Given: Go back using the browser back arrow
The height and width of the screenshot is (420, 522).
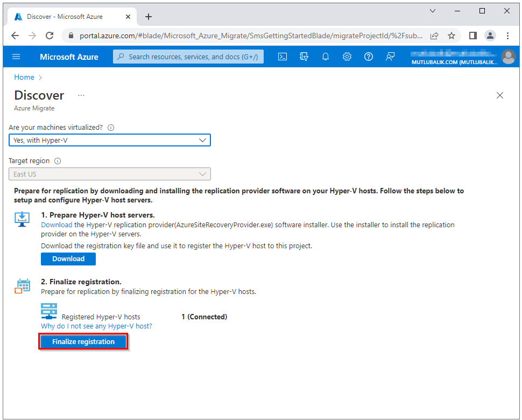Looking at the screenshot, I should click(x=15, y=36).
